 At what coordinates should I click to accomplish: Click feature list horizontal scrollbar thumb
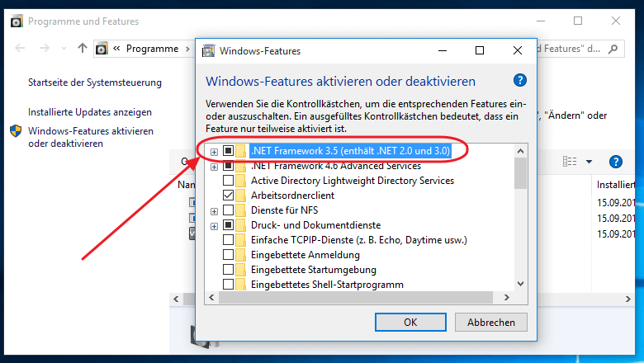pos(356,297)
